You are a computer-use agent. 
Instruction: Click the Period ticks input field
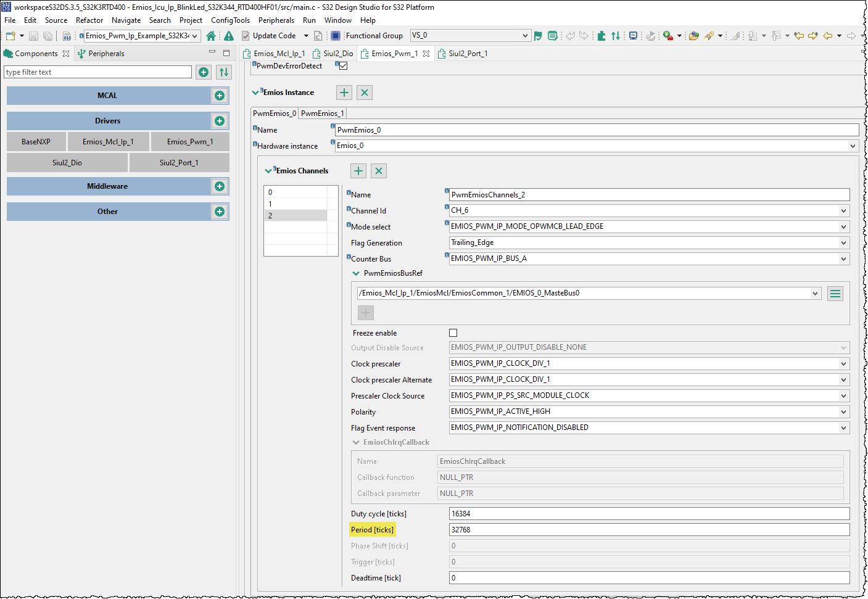pyautogui.click(x=648, y=530)
